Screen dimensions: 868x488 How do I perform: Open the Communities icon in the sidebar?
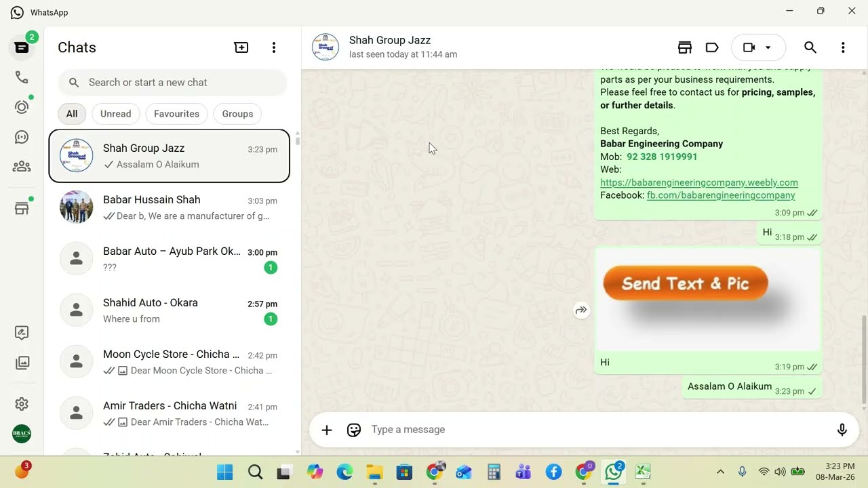22,166
